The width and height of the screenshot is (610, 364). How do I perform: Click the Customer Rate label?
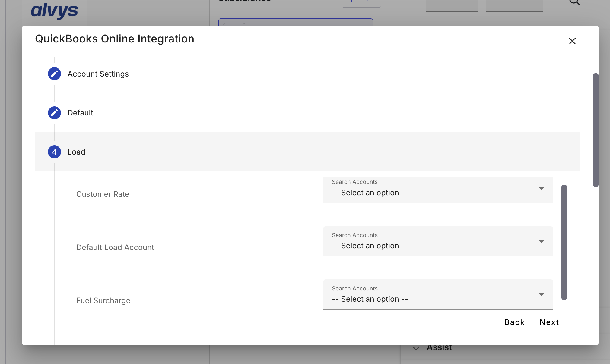tap(103, 194)
